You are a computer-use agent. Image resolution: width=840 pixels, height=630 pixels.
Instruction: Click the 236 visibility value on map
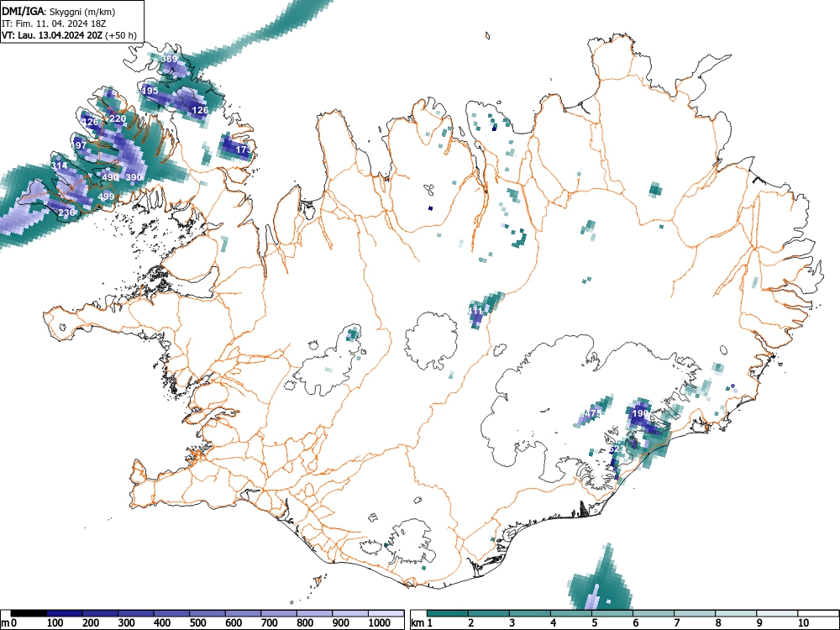pyautogui.click(x=66, y=213)
